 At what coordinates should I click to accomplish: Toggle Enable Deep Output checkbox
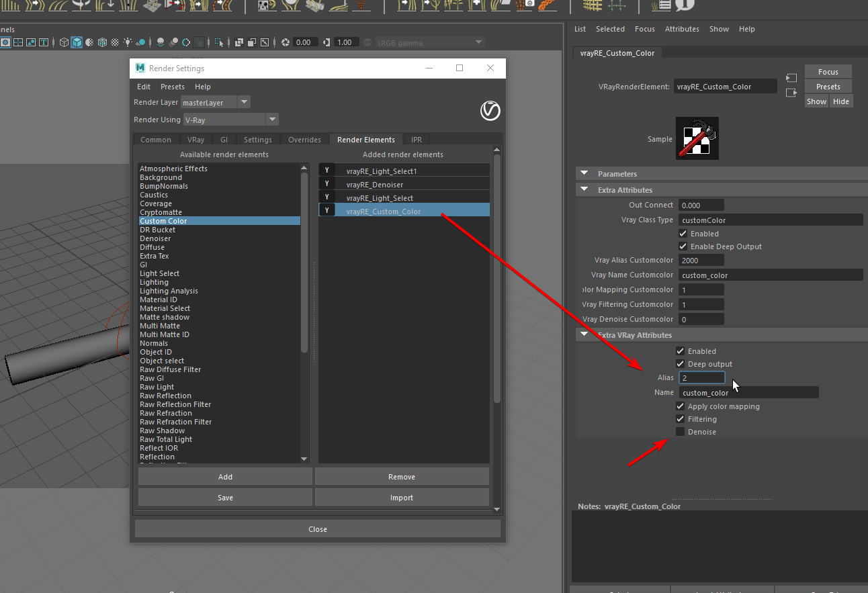[x=683, y=246]
